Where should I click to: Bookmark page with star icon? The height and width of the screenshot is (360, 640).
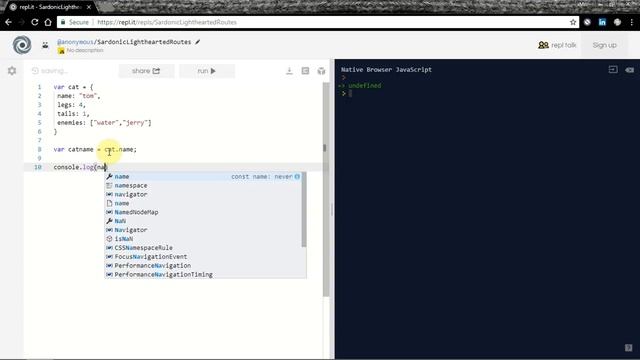tap(573, 22)
